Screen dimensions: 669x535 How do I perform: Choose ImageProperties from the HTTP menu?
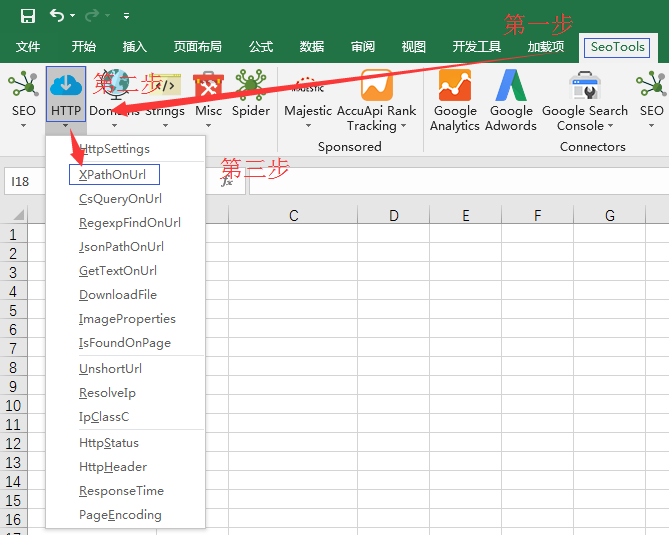(x=125, y=319)
